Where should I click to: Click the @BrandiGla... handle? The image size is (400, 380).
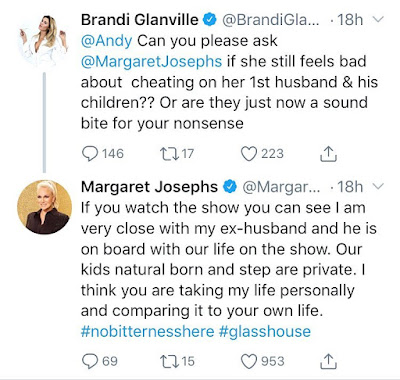pyautogui.click(x=270, y=20)
